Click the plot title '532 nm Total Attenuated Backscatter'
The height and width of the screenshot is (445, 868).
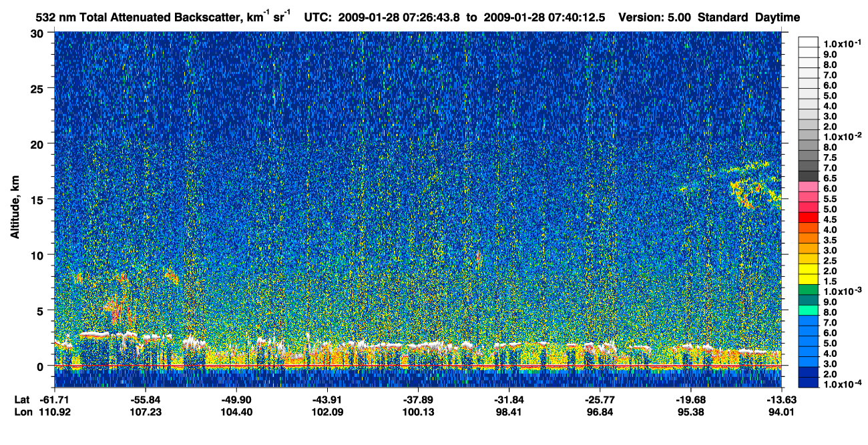pos(139,17)
